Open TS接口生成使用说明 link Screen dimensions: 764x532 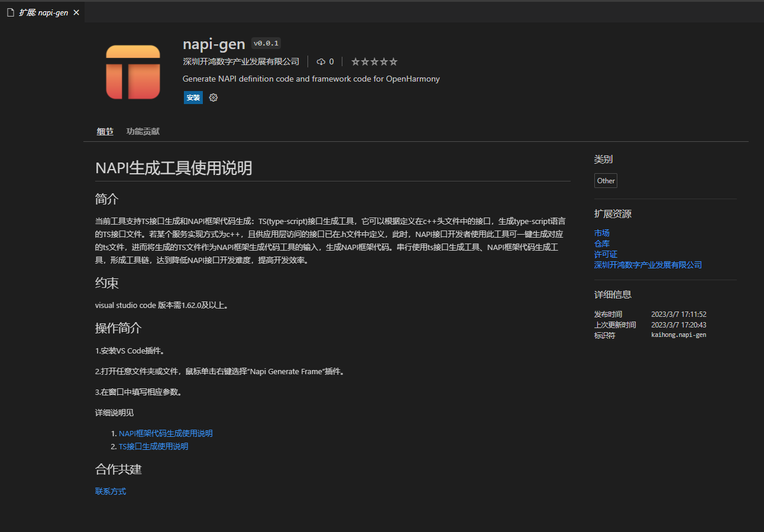coord(153,446)
